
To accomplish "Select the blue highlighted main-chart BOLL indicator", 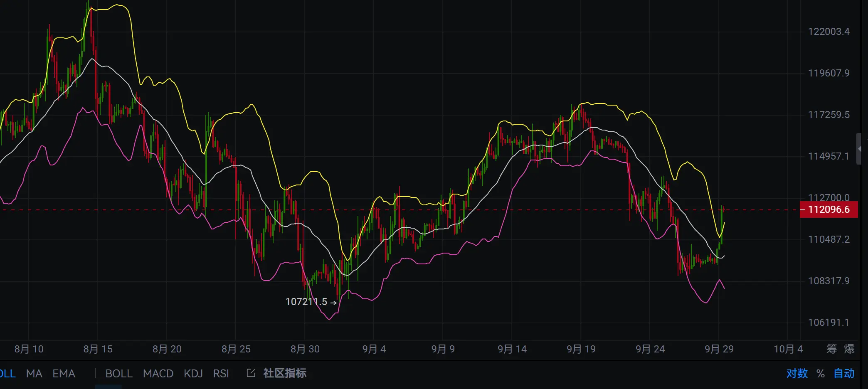I will pos(7,373).
